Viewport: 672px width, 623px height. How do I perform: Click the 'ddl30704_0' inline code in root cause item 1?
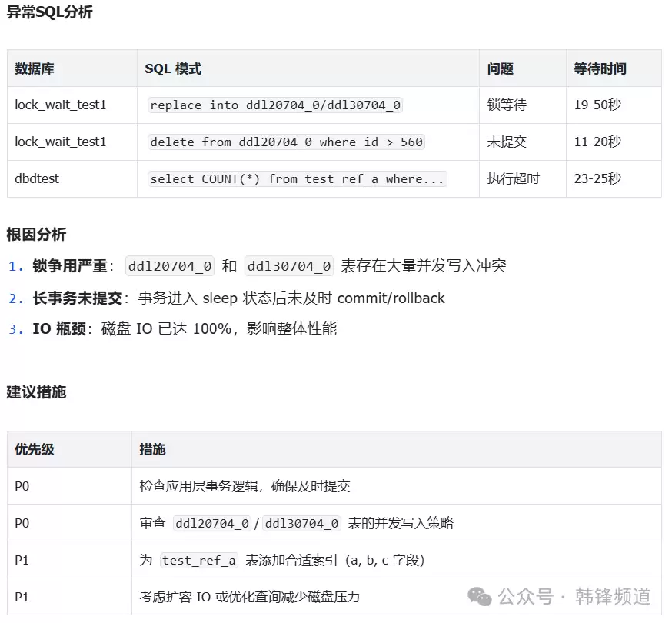pyautogui.click(x=289, y=266)
